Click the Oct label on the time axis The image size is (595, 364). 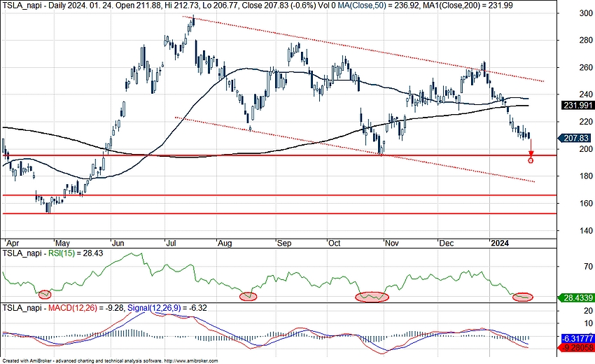point(335,244)
